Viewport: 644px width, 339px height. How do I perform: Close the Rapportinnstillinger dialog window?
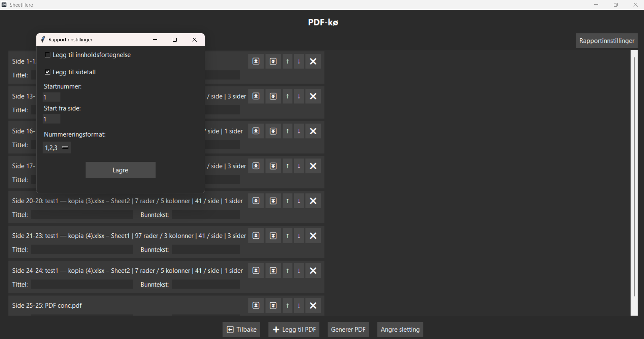(x=195, y=40)
